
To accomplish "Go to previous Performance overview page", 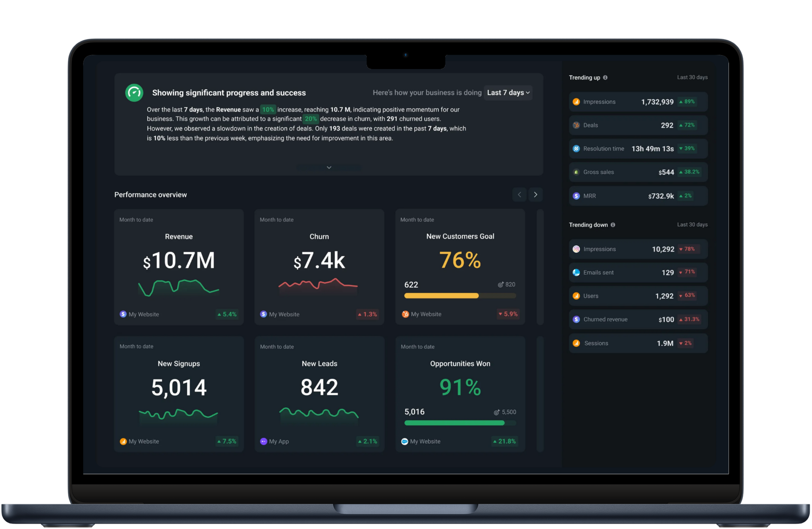I will (519, 195).
